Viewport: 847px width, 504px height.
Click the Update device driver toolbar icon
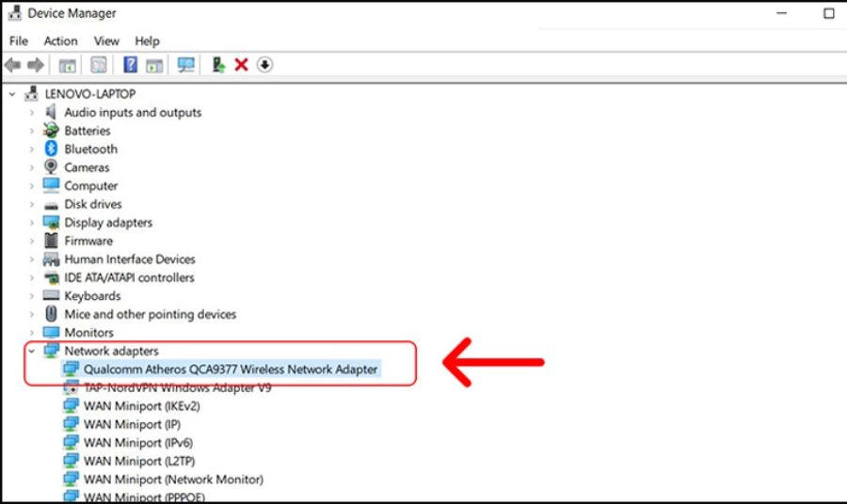click(x=218, y=65)
